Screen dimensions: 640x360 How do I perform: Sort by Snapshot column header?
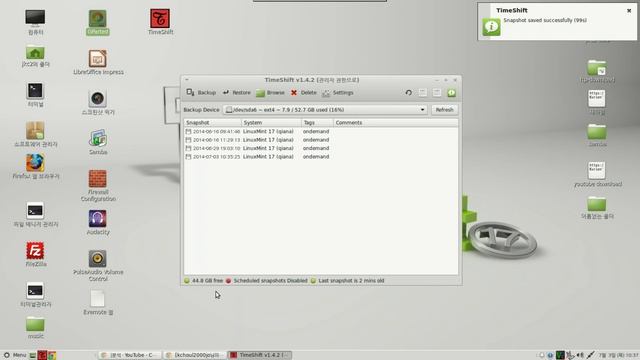click(213, 122)
